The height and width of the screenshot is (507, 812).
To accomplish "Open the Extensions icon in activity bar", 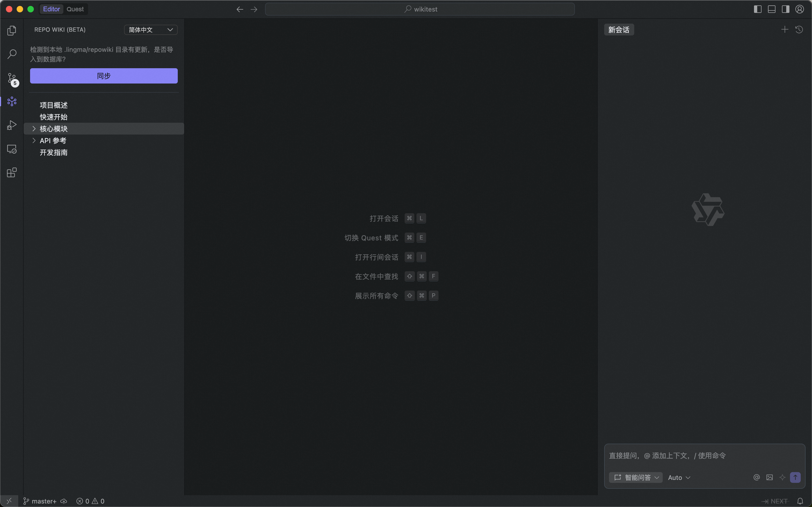I will click(x=12, y=172).
